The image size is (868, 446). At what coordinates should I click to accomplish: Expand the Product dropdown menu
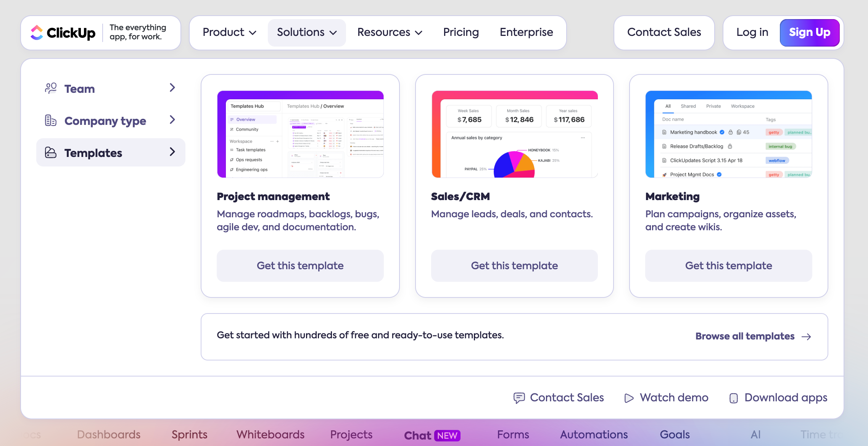(x=229, y=32)
